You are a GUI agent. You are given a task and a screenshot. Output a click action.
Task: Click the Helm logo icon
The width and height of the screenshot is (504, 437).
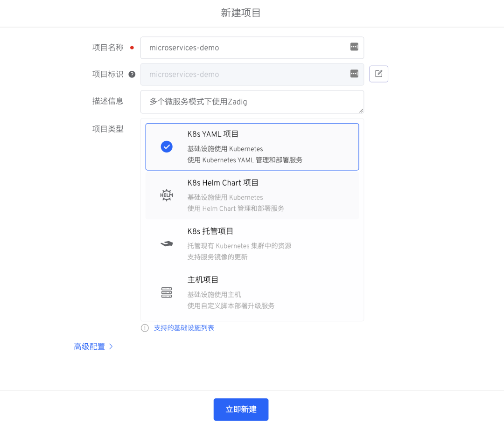tap(167, 195)
